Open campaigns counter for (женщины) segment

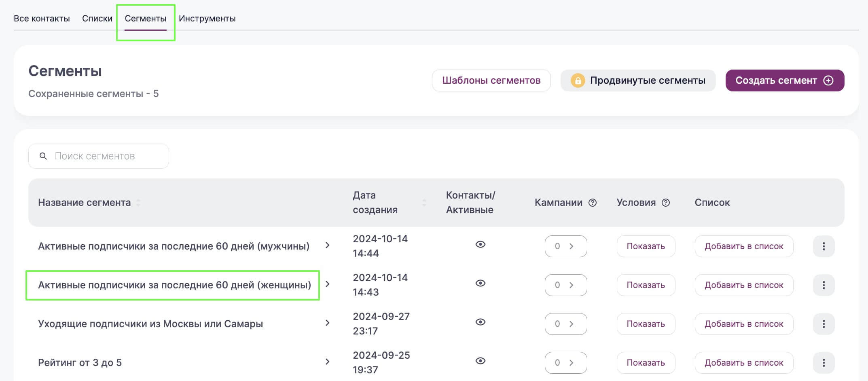566,285
